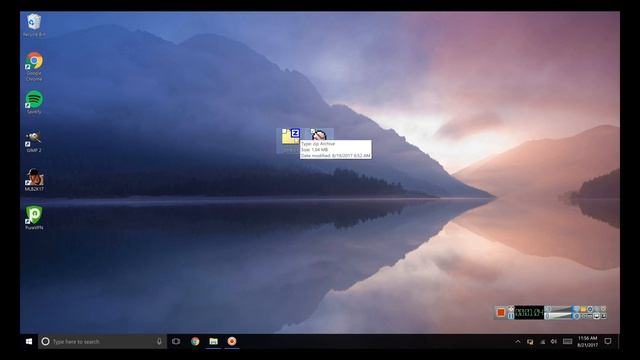Click the green recording timer display

[x=529, y=312]
